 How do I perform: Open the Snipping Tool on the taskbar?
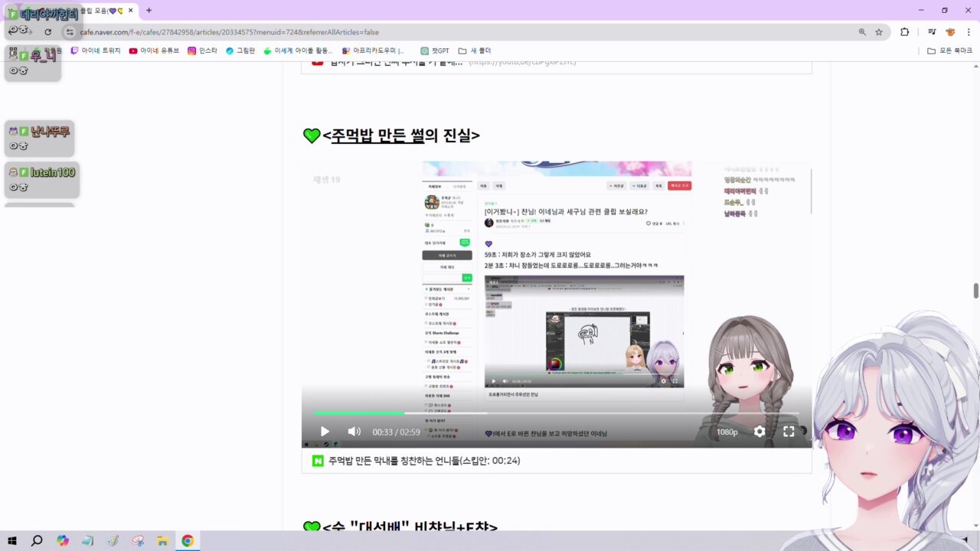point(138,540)
